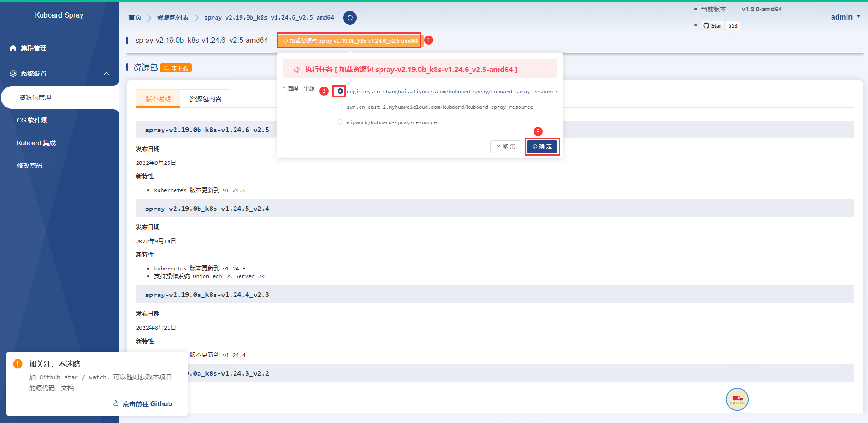Click the date 2022年9月18日

(156, 241)
